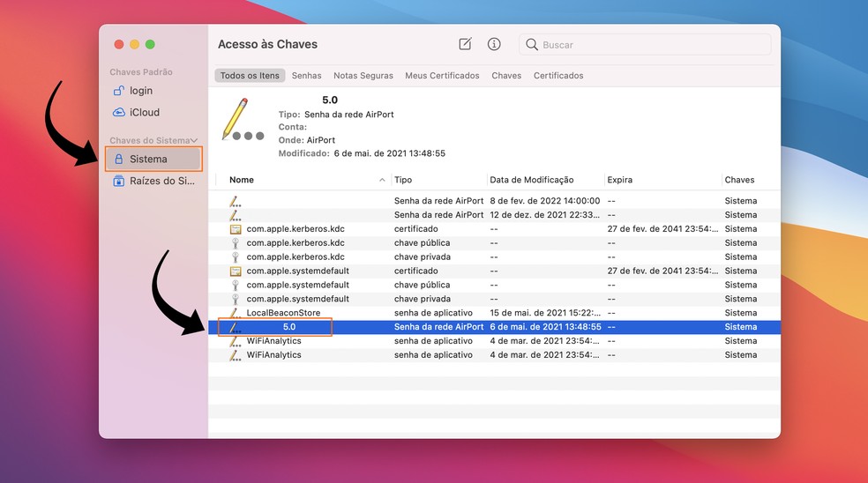Image resolution: width=868 pixels, height=483 pixels.
Task: Select the Meus Certificados tab
Action: click(442, 76)
